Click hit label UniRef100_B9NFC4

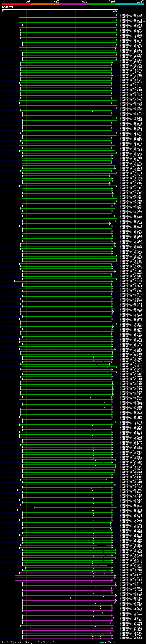[131, 90]
